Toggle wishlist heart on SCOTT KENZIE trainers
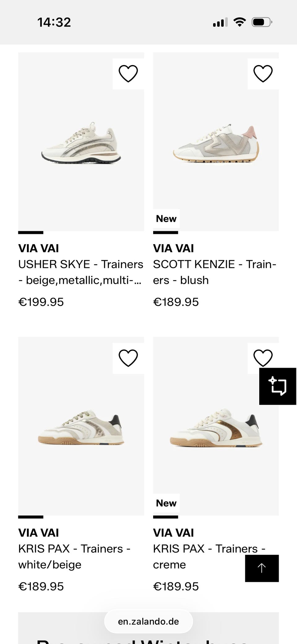The height and width of the screenshot is (644, 297). pyautogui.click(x=263, y=74)
